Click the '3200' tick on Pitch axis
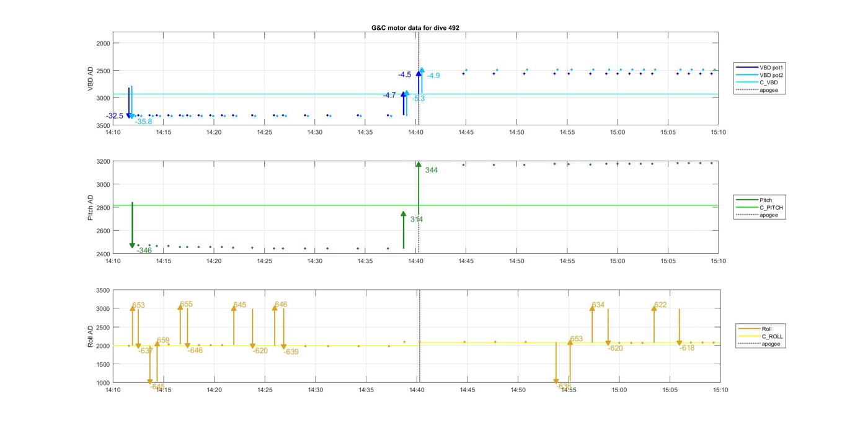Viewport: 868px width, 430px height. pos(102,161)
